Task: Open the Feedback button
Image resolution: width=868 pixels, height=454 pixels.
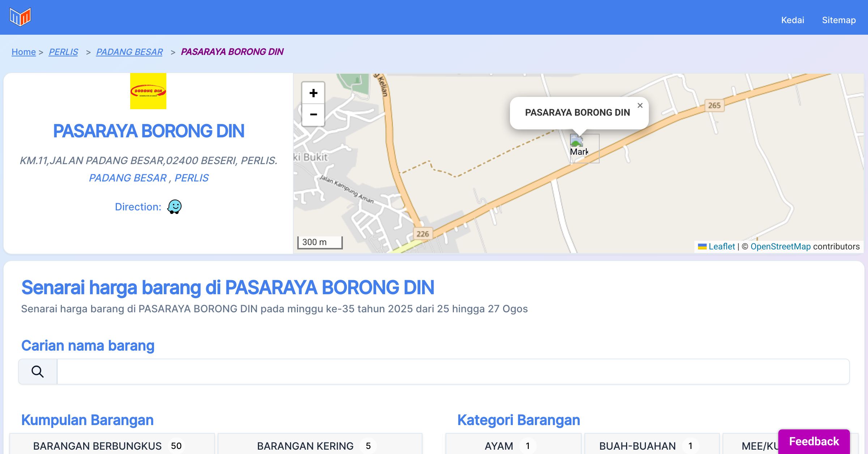Action: [814, 441]
